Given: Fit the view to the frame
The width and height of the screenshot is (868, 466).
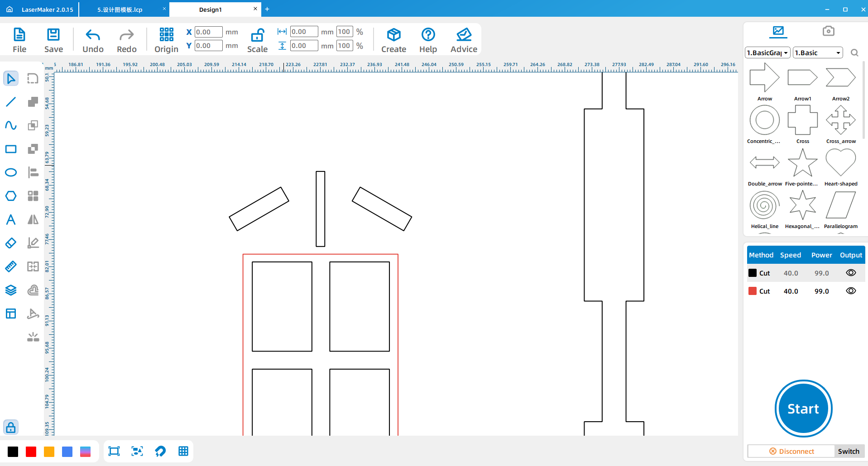Looking at the screenshot, I should click(114, 451).
